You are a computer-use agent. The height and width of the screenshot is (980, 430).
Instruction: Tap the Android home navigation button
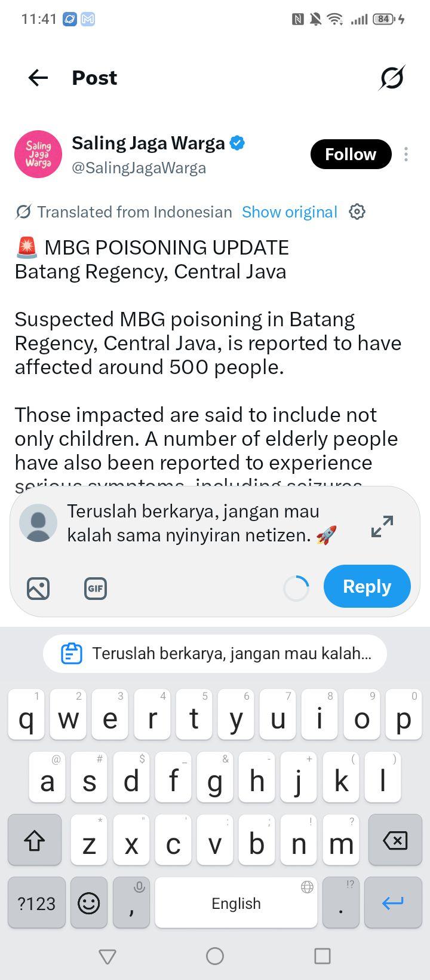point(215,956)
